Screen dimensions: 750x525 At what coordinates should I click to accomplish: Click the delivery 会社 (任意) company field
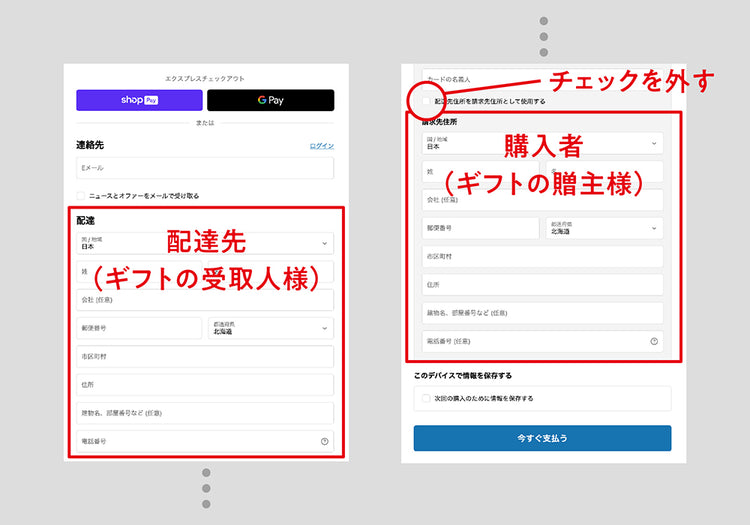point(205,300)
